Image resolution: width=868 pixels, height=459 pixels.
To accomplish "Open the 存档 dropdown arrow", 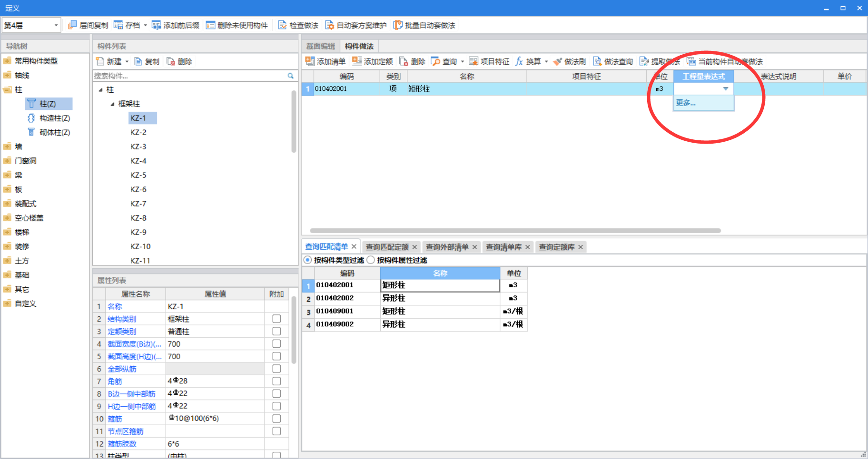I will tap(145, 25).
